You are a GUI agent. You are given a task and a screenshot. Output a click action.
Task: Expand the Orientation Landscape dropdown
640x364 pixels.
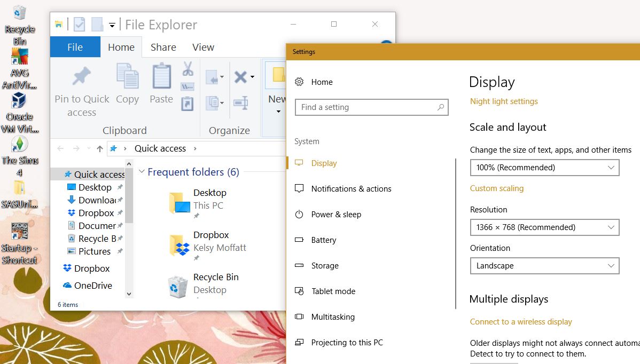tap(544, 266)
